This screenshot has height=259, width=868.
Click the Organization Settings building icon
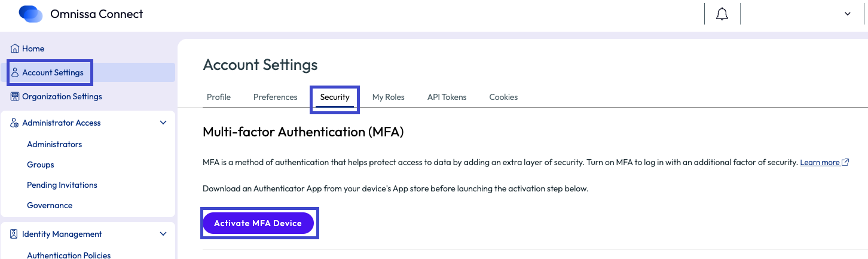click(x=15, y=96)
